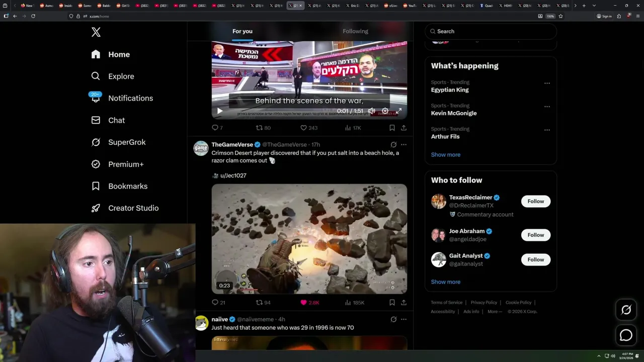644x362 pixels.
Task: Play the news video
Action: (219, 111)
